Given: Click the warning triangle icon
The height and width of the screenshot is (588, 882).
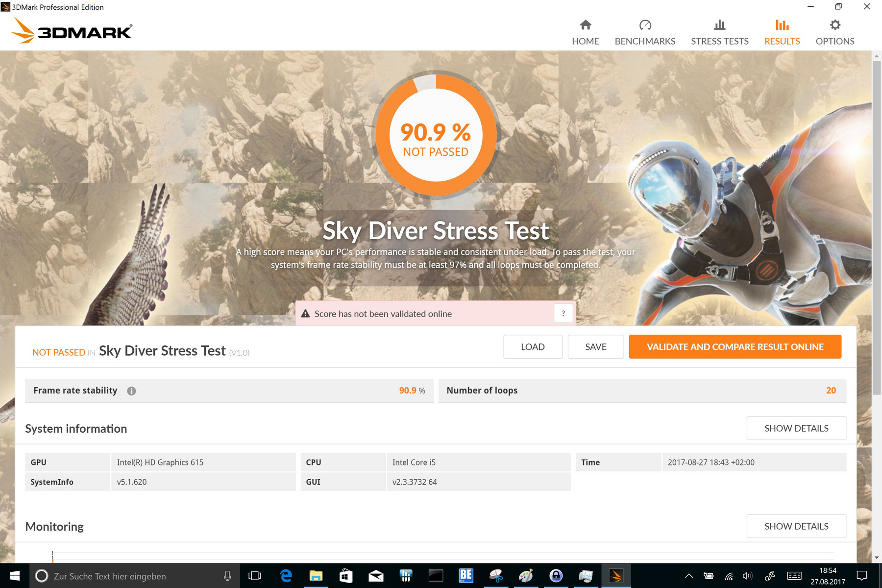Looking at the screenshot, I should pyautogui.click(x=305, y=314).
